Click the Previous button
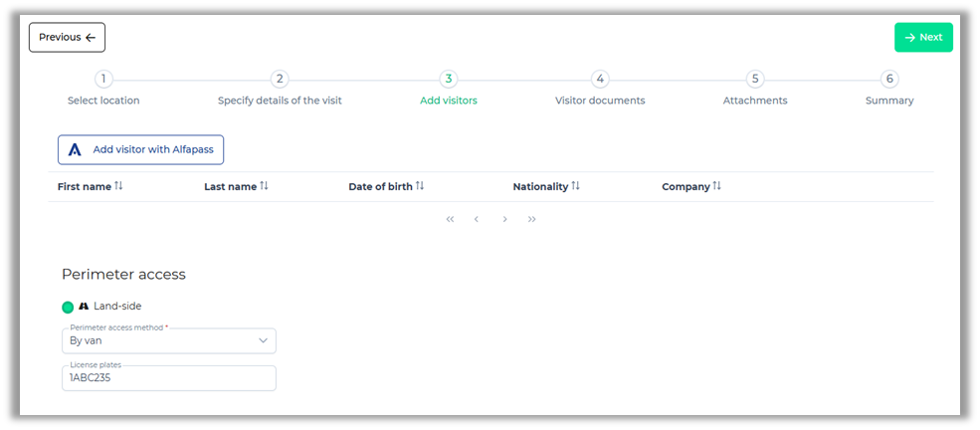The width and height of the screenshot is (980, 430). pos(67,38)
